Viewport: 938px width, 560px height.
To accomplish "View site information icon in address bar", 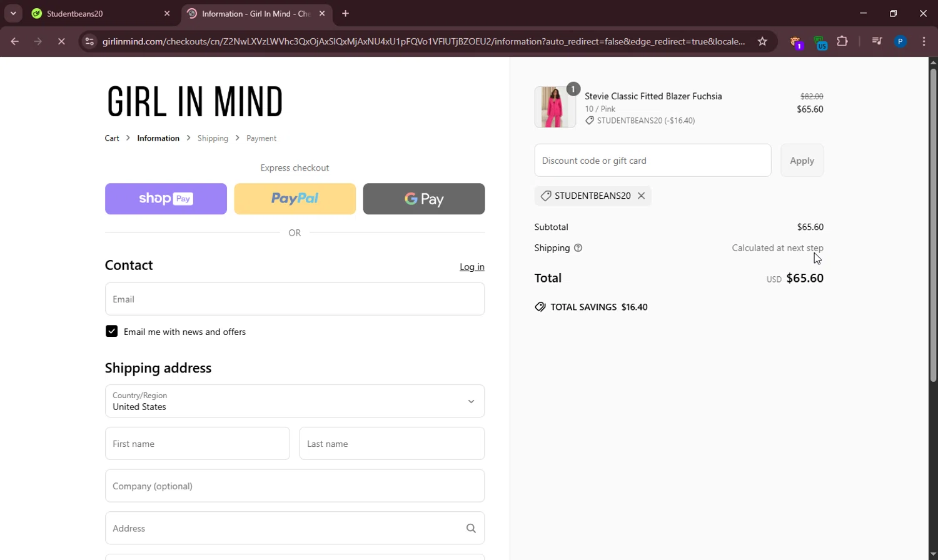I will point(89,41).
